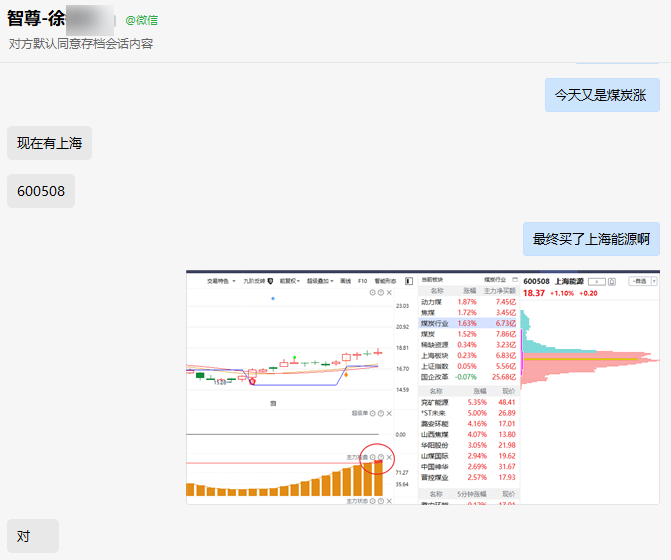Screen dimensions: 671x560
Task: Close the 主力状态 indicator pane with its X
Action: pos(389,501)
